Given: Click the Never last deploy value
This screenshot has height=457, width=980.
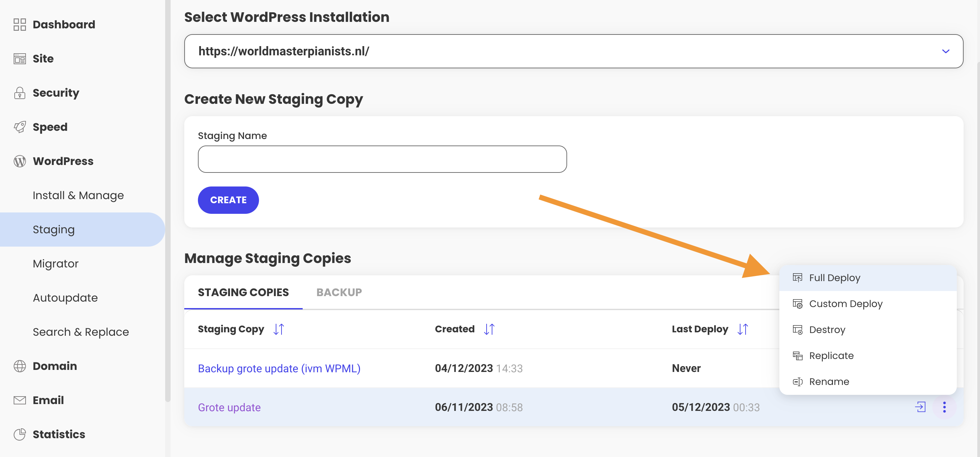Looking at the screenshot, I should coord(686,368).
